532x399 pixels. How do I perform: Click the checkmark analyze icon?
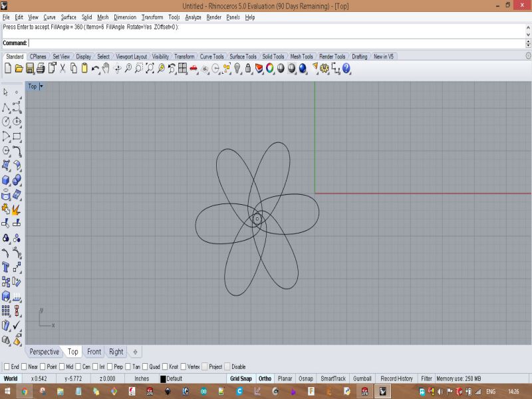pyautogui.click(x=17, y=325)
